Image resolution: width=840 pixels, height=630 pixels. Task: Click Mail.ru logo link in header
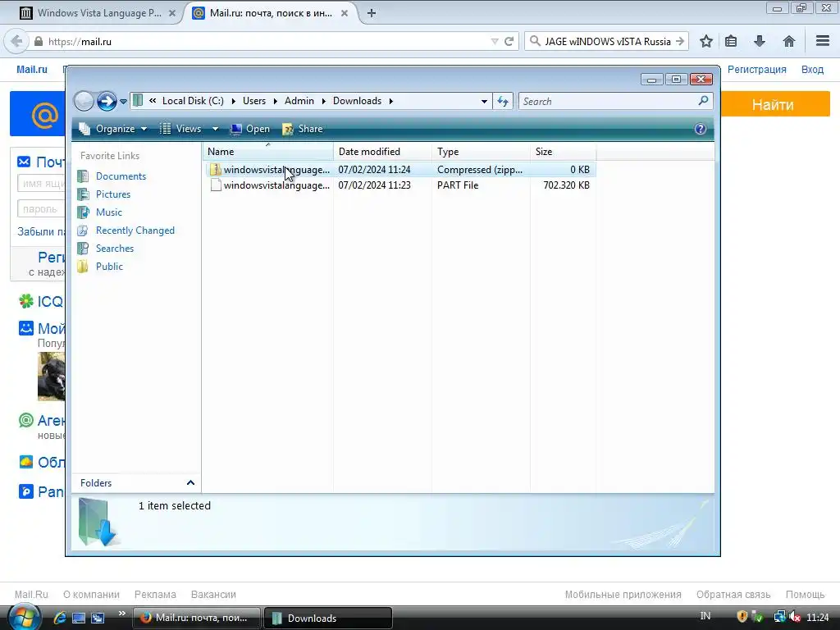click(32, 69)
